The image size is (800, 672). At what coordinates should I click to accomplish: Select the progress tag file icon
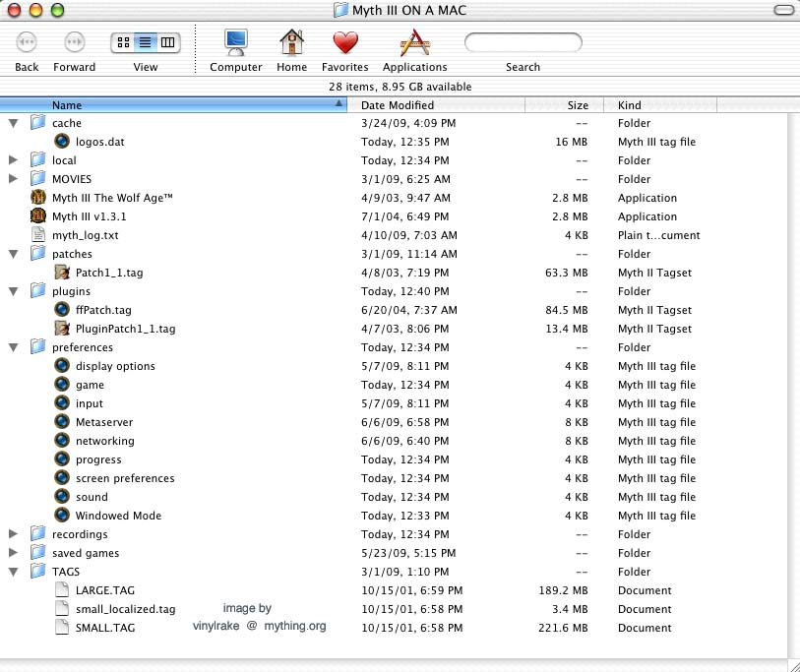[x=62, y=458]
